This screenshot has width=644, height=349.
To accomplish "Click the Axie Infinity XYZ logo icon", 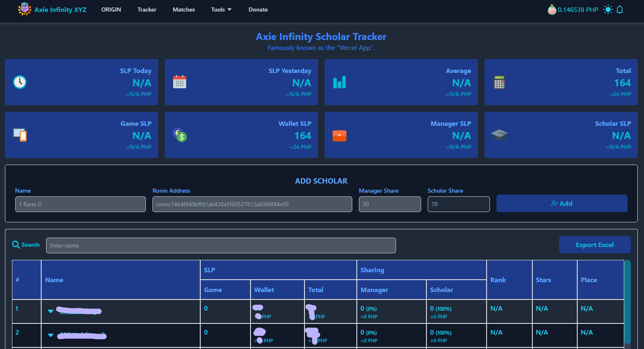I will (25, 9).
